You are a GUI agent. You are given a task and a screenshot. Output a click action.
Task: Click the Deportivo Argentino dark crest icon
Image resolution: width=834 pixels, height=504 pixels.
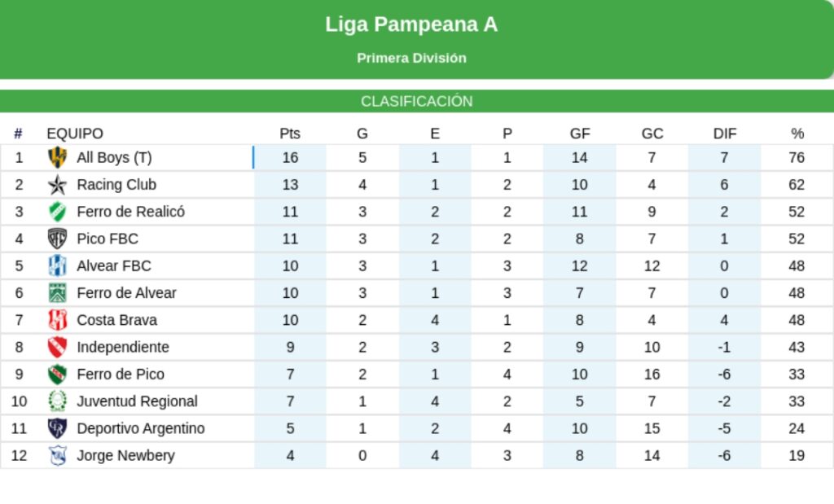pos(57,428)
